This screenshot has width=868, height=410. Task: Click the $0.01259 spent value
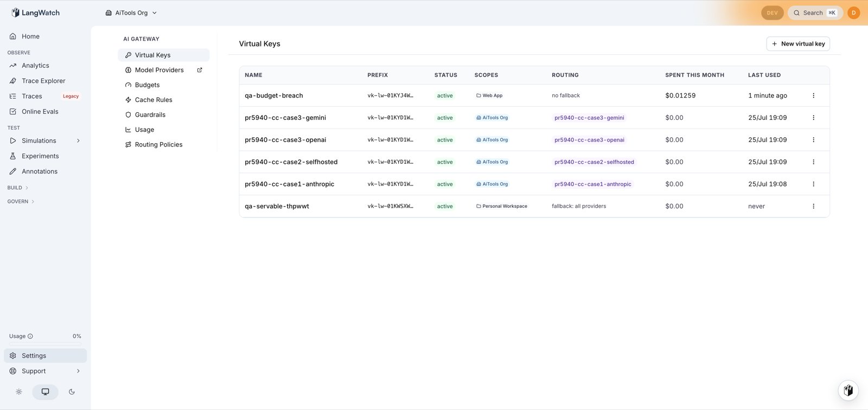[x=680, y=95]
